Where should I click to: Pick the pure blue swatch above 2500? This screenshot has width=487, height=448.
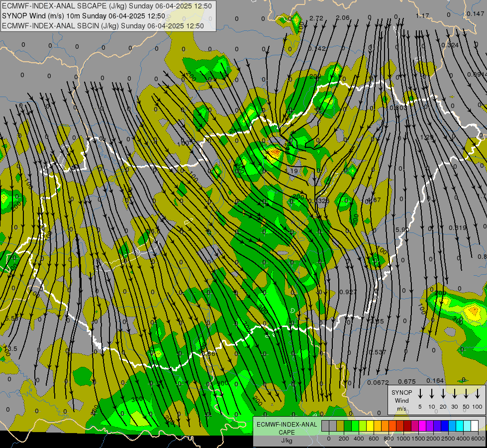(x=445, y=426)
